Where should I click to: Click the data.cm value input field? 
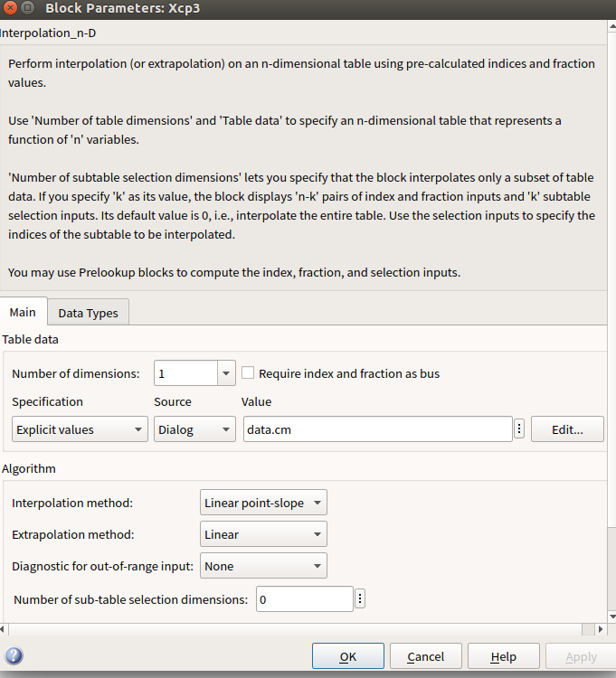click(x=378, y=428)
